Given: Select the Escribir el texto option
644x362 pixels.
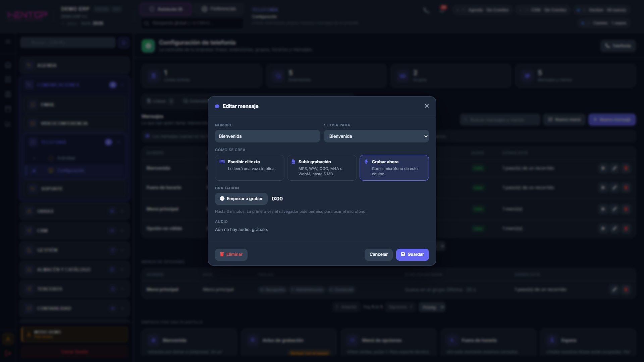Looking at the screenshot, I should pos(250,168).
